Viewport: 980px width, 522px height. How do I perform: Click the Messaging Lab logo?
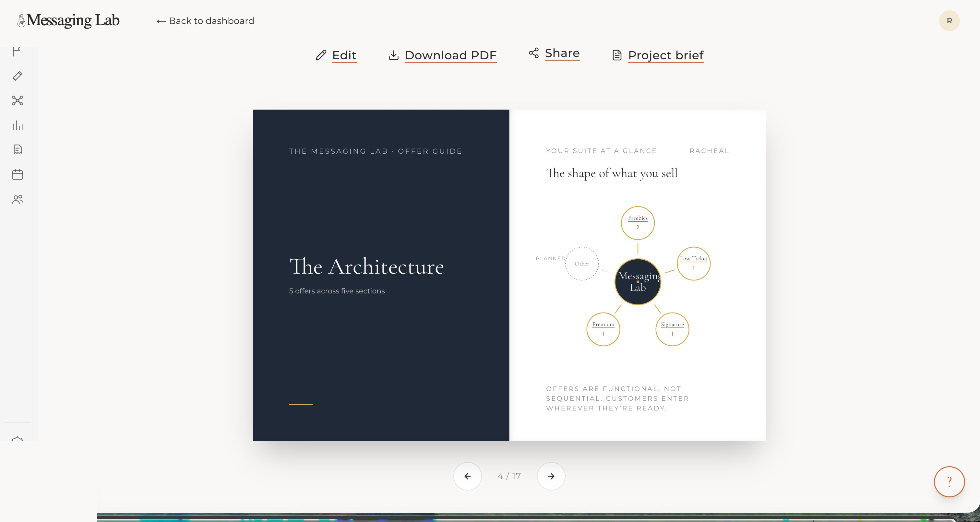[68, 20]
